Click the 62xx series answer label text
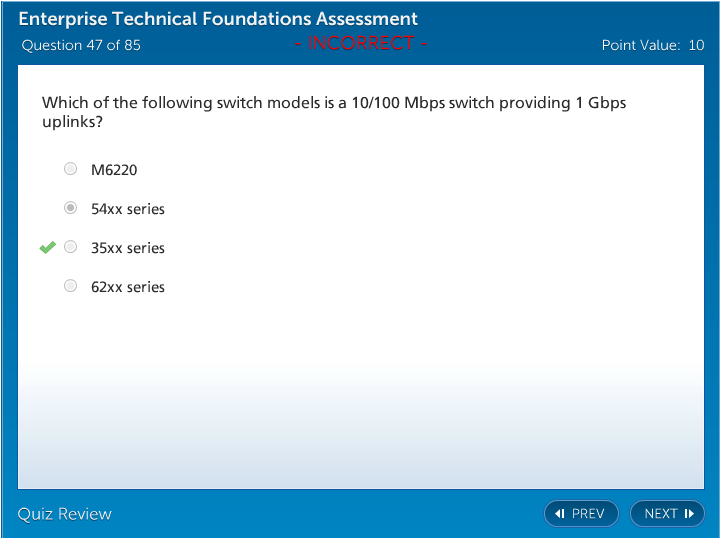Screen dimensions: 720x538 coord(128,287)
